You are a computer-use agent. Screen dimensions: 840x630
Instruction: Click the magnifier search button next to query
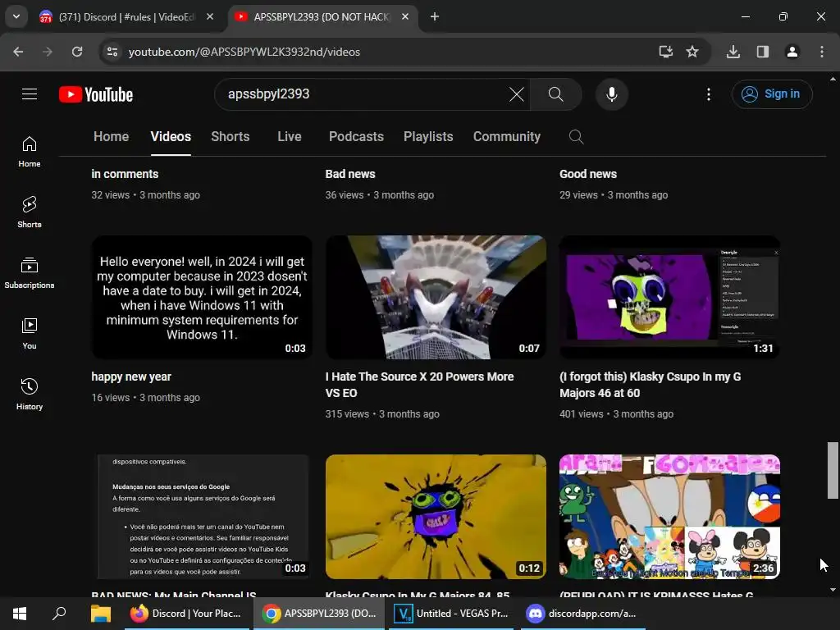coord(555,94)
